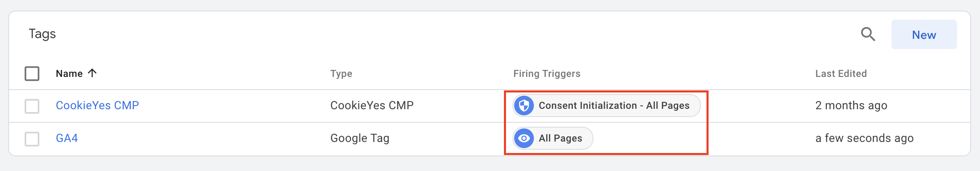
Task: Open the Consent Initialization - All Pages trigger label
Action: [x=614, y=106]
